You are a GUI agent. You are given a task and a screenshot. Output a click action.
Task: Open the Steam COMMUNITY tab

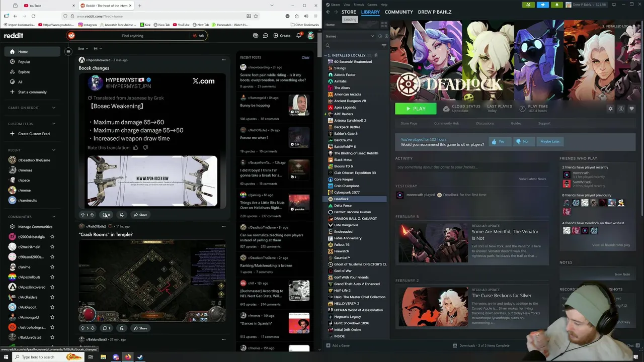click(x=398, y=12)
